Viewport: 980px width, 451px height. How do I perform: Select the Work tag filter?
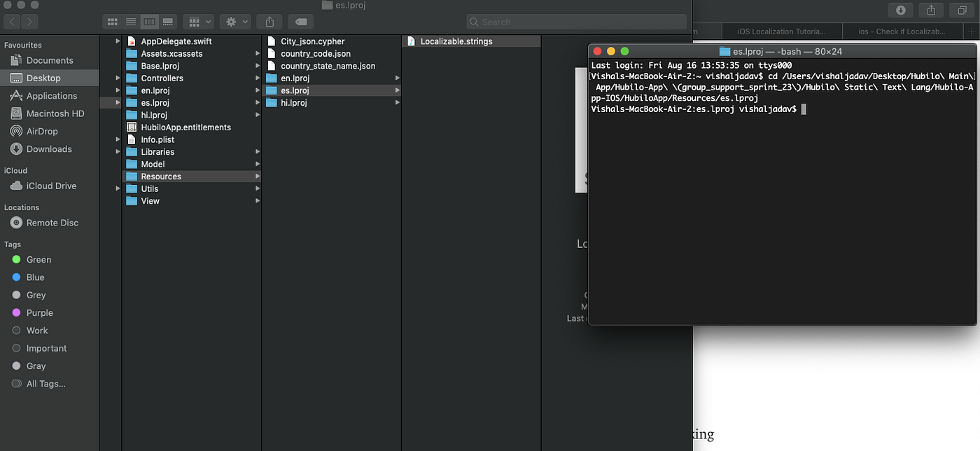(x=36, y=330)
